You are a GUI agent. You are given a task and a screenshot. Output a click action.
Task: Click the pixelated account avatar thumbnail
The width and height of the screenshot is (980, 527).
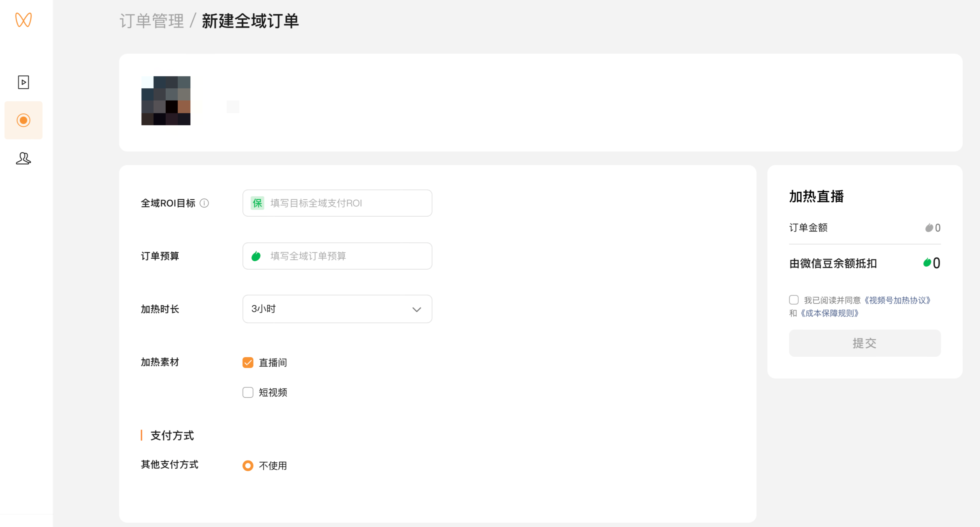(x=166, y=100)
